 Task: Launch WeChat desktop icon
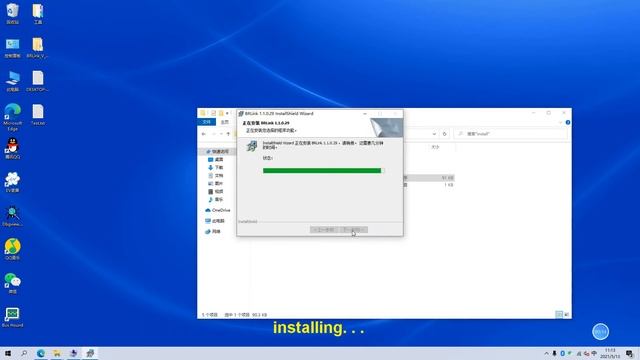(x=13, y=283)
